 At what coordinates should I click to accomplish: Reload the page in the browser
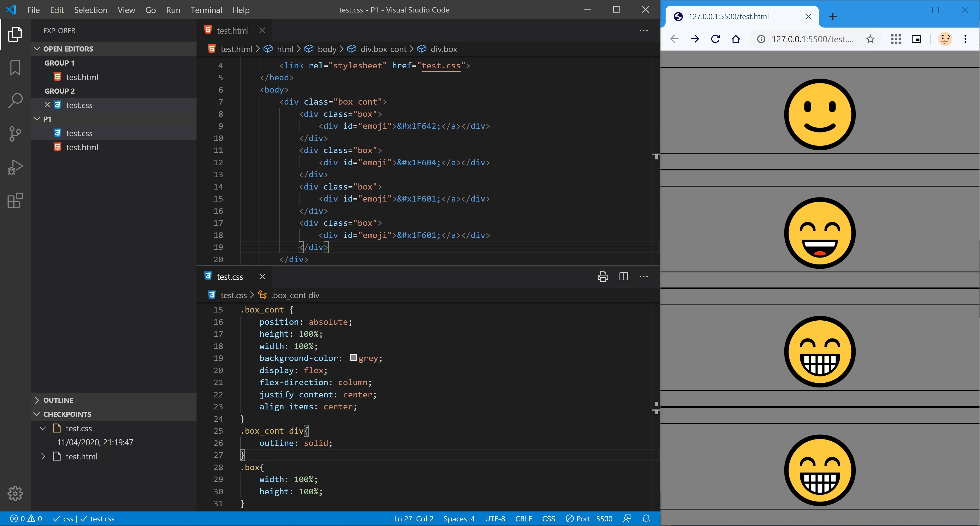(x=716, y=39)
